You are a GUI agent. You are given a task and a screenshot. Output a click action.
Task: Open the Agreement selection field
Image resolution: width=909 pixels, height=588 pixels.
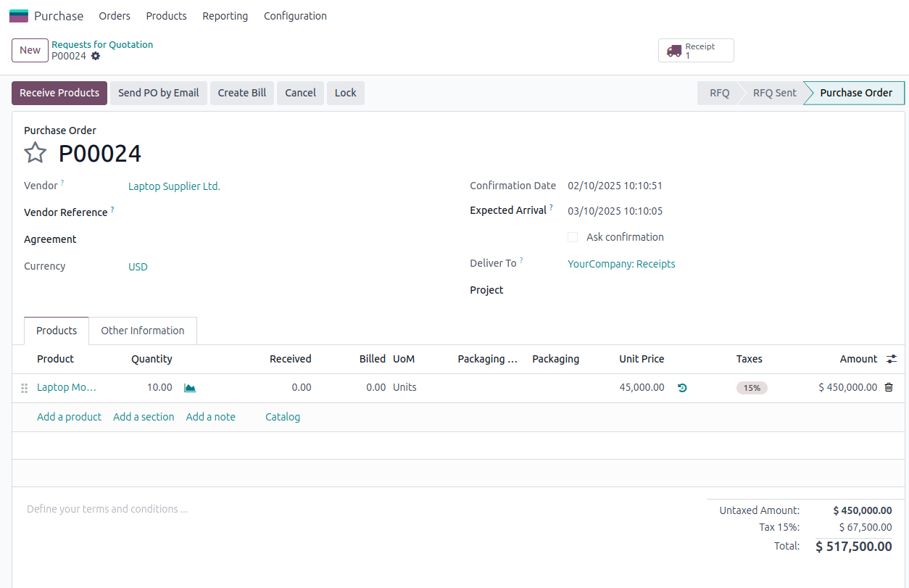point(181,239)
